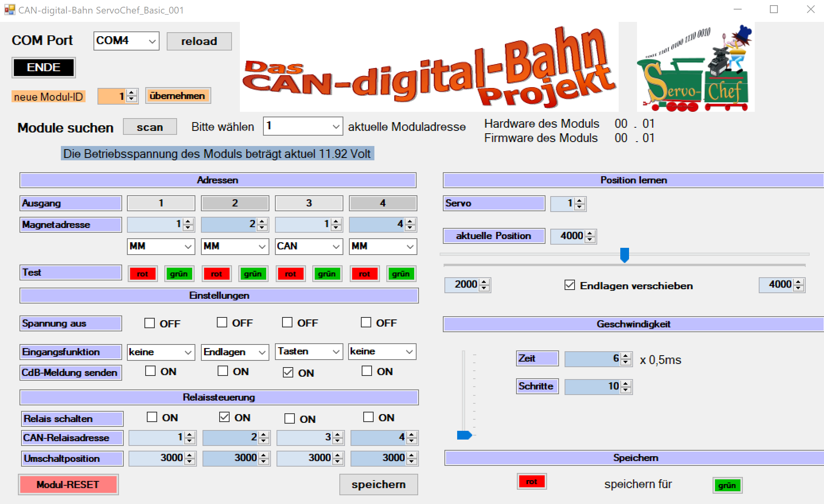Click the speichern button below Relaissteuerung
Viewport: 824px width, 504px height.
(x=378, y=485)
